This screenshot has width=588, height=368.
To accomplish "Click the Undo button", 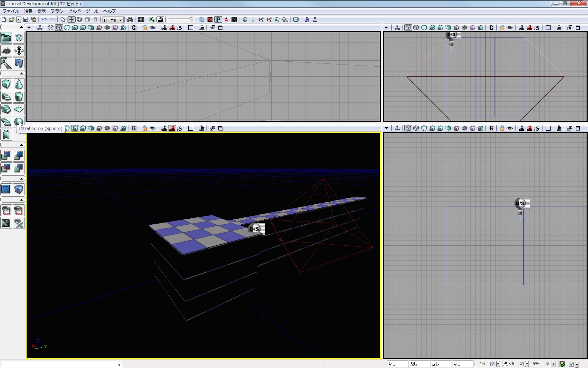I will pyautogui.click(x=44, y=20).
